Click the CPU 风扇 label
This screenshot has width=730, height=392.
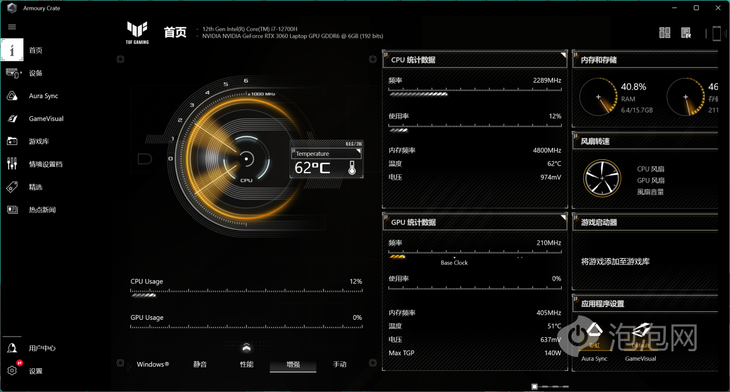pos(651,169)
